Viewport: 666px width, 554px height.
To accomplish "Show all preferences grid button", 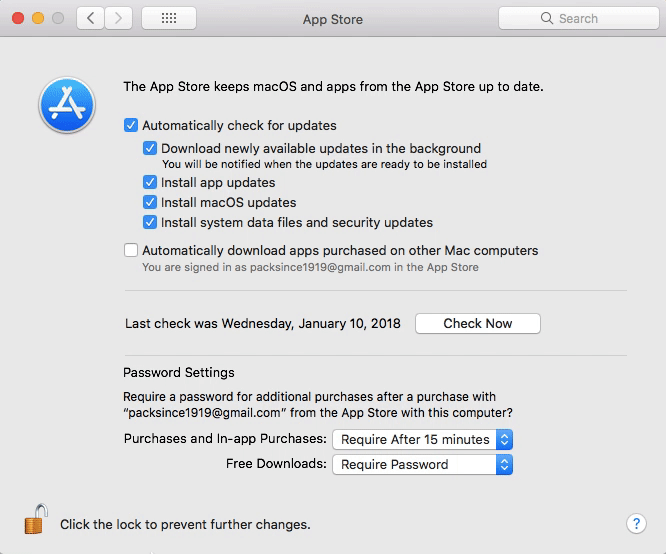I will [x=168, y=18].
